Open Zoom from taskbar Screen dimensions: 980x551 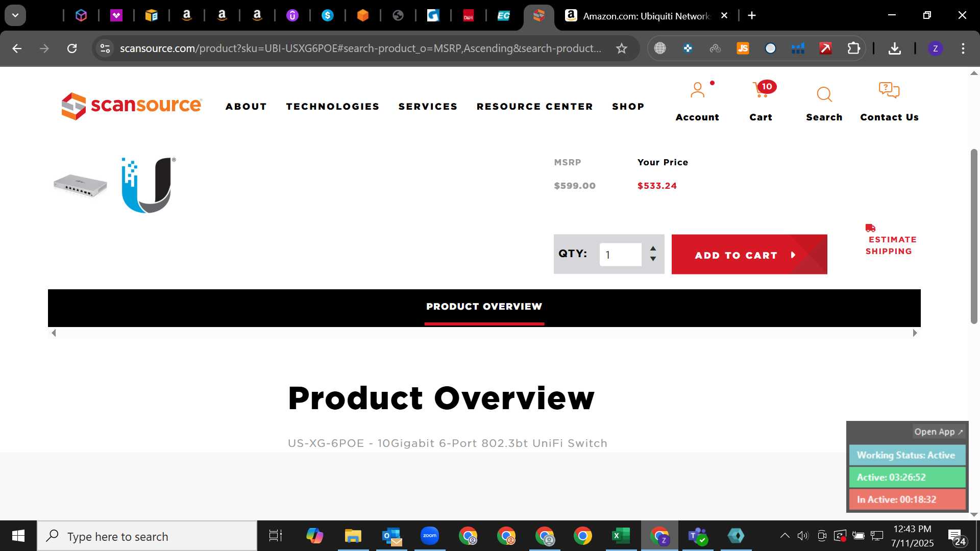(x=430, y=536)
